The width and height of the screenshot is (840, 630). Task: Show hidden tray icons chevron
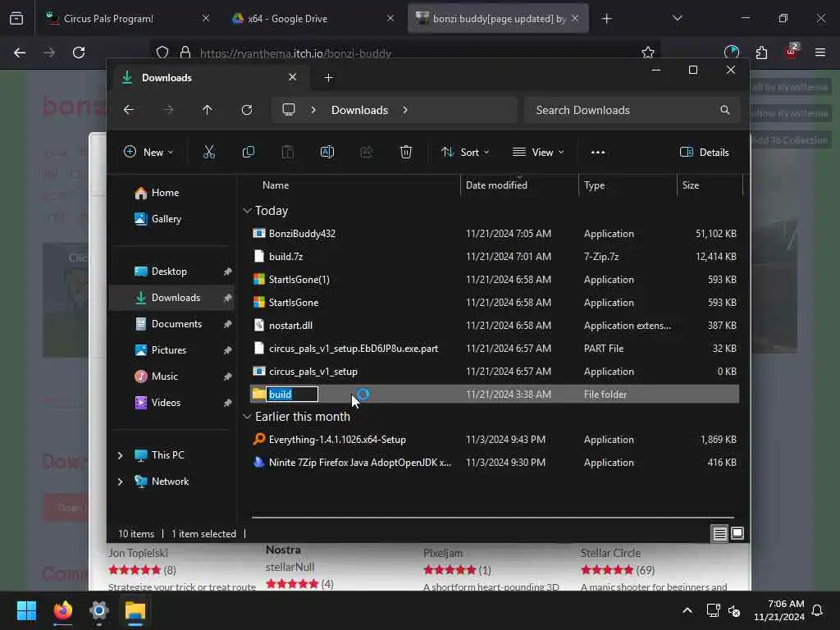click(687, 610)
